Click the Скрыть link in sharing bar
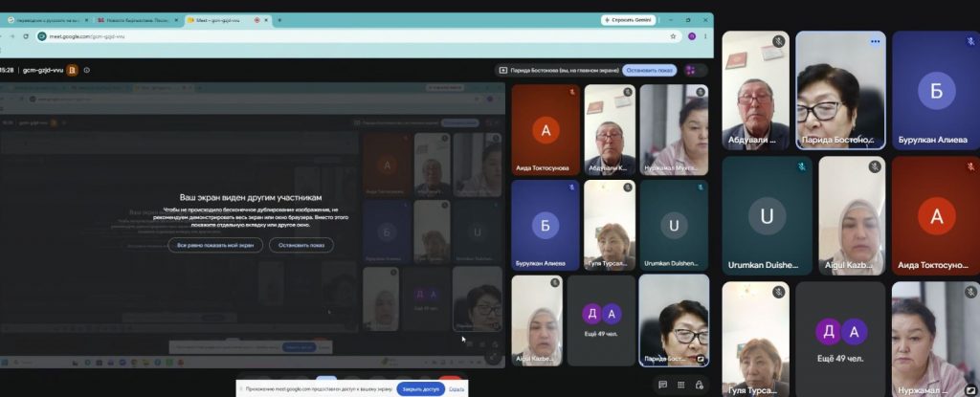Screen dimensions: 980x397 point(457,389)
